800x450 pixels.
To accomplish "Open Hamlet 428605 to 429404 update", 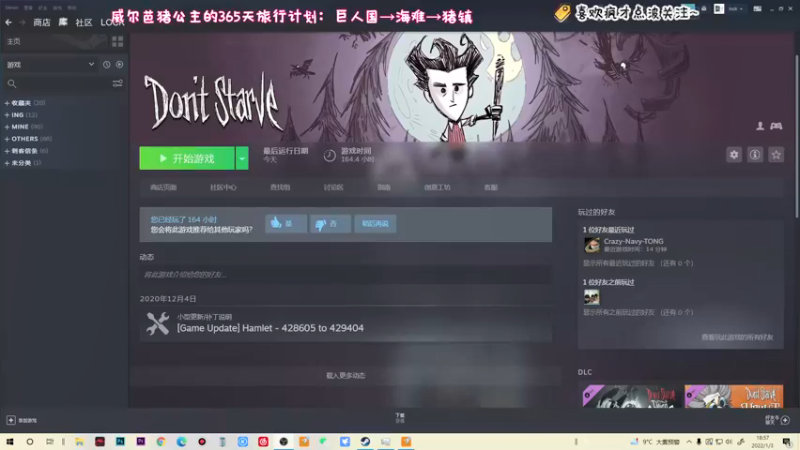I will (270, 328).
